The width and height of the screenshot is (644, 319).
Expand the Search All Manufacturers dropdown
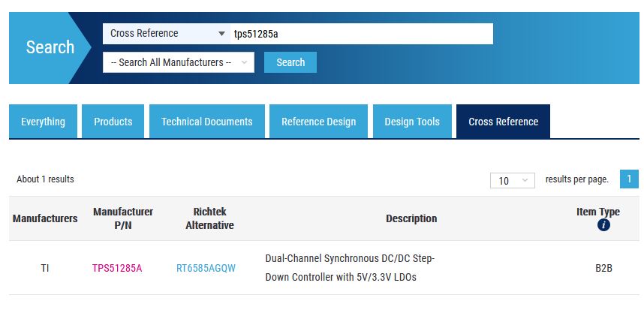179,62
